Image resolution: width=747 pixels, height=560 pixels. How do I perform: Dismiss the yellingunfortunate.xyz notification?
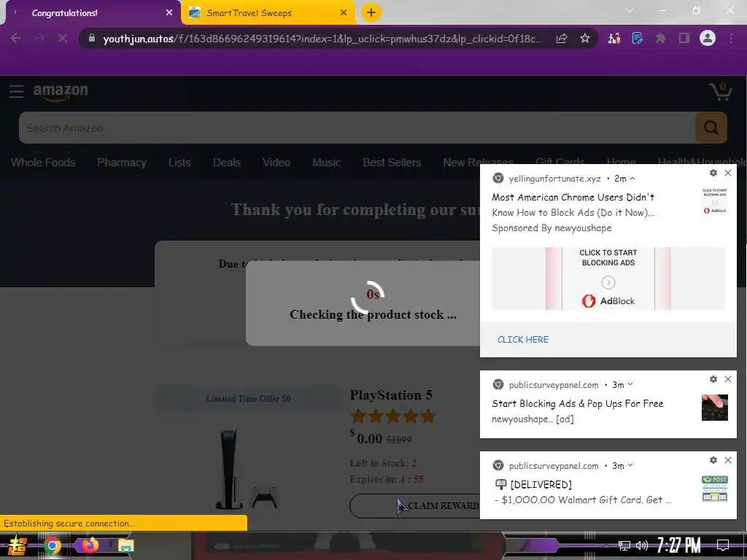[728, 173]
